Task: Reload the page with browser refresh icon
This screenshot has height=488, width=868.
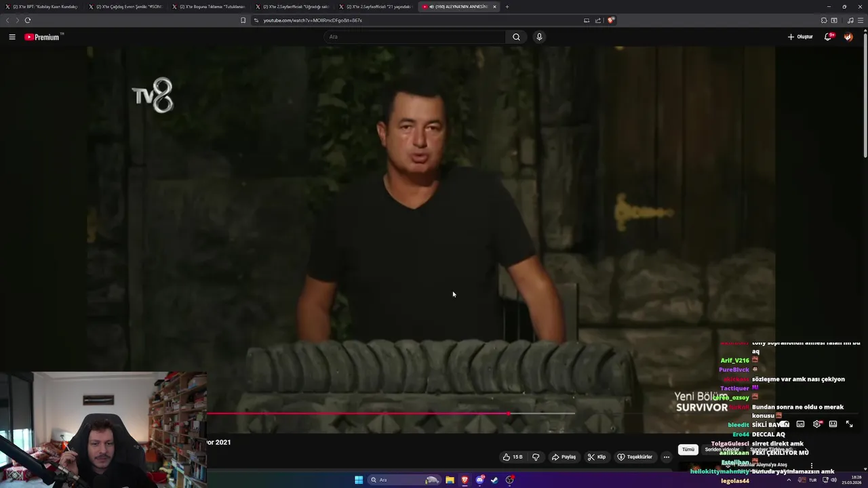Action: (x=27, y=20)
